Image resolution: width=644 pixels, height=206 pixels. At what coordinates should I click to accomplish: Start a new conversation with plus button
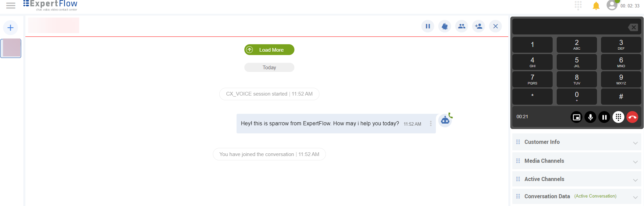point(10,28)
